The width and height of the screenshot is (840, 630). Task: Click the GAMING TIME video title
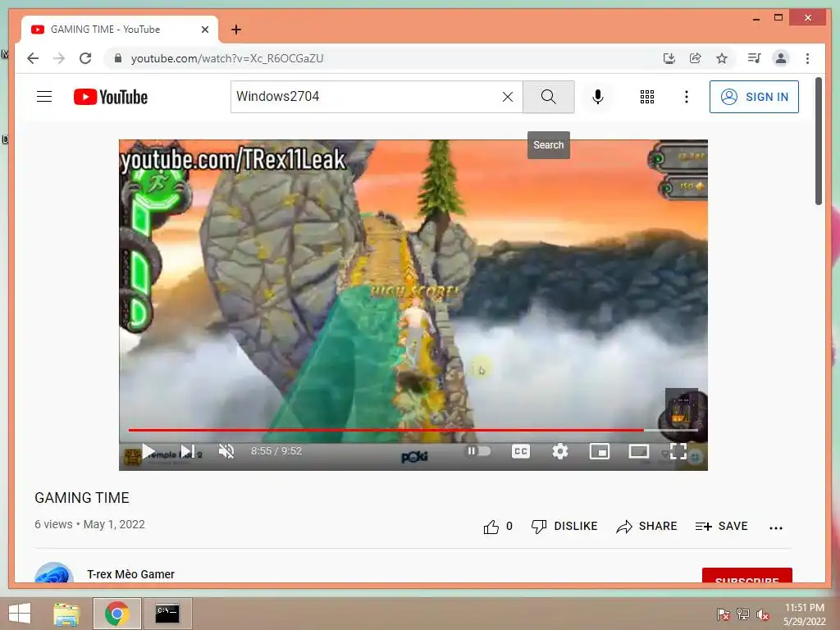click(82, 498)
